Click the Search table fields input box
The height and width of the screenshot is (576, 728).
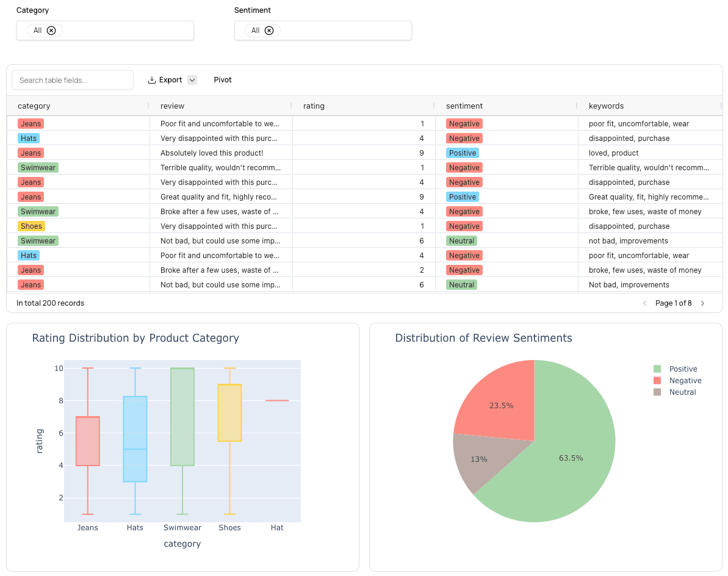click(x=72, y=80)
